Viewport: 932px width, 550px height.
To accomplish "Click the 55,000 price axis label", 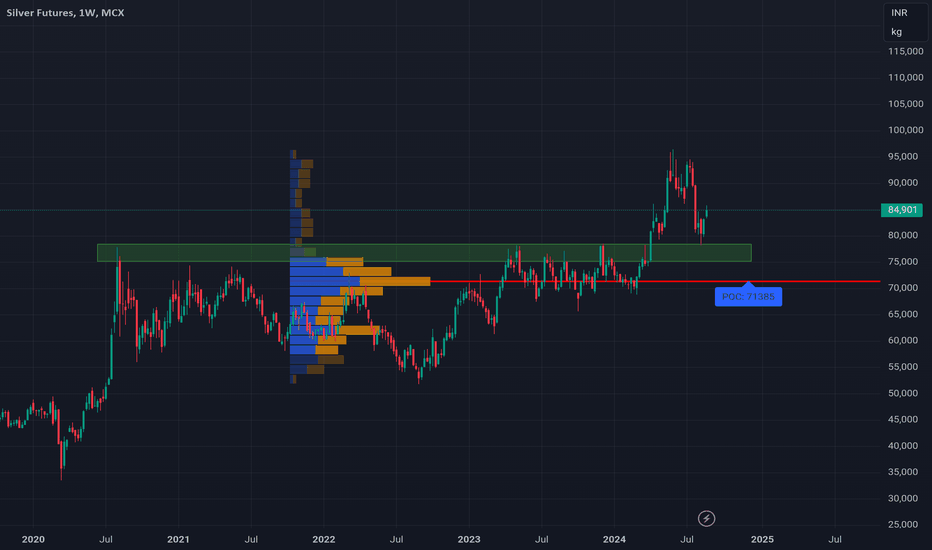I will 903,367.
